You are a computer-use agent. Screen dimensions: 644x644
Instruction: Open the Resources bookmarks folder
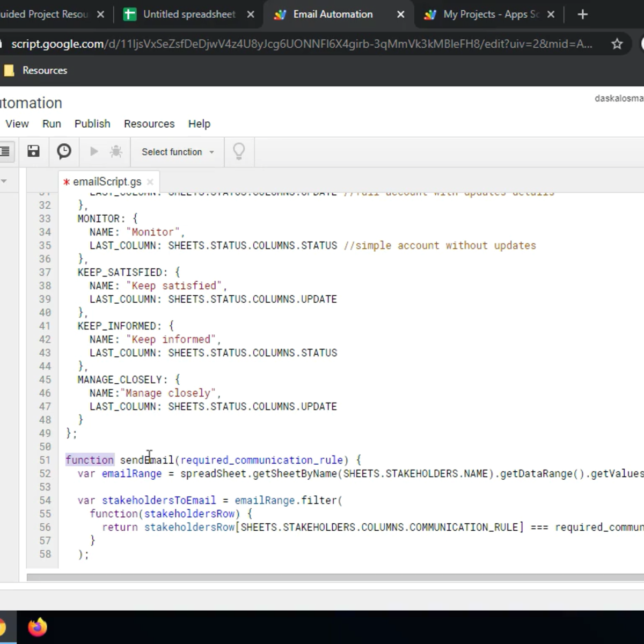tap(36, 70)
